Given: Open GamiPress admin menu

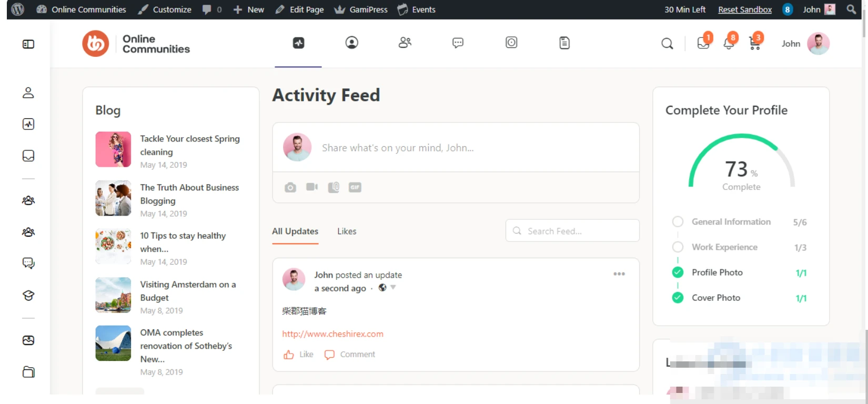Looking at the screenshot, I should click(x=361, y=9).
